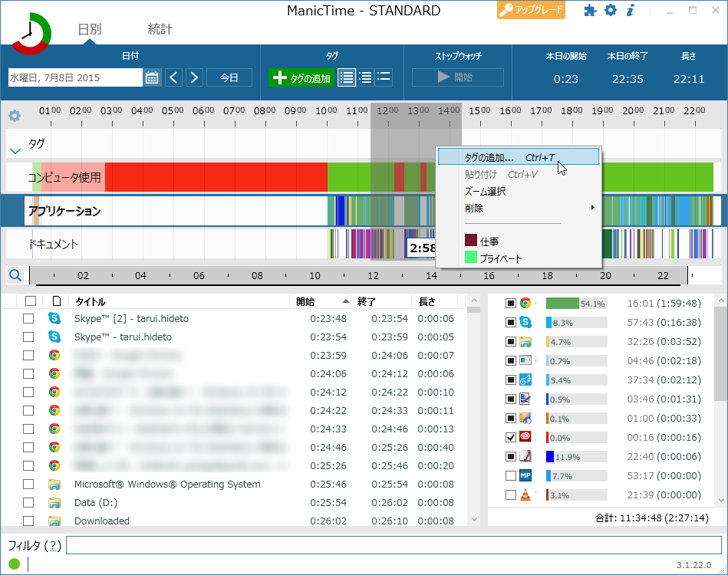Expand the 削除 submenu arrow
Image resolution: width=728 pixels, height=575 pixels.
(592, 208)
